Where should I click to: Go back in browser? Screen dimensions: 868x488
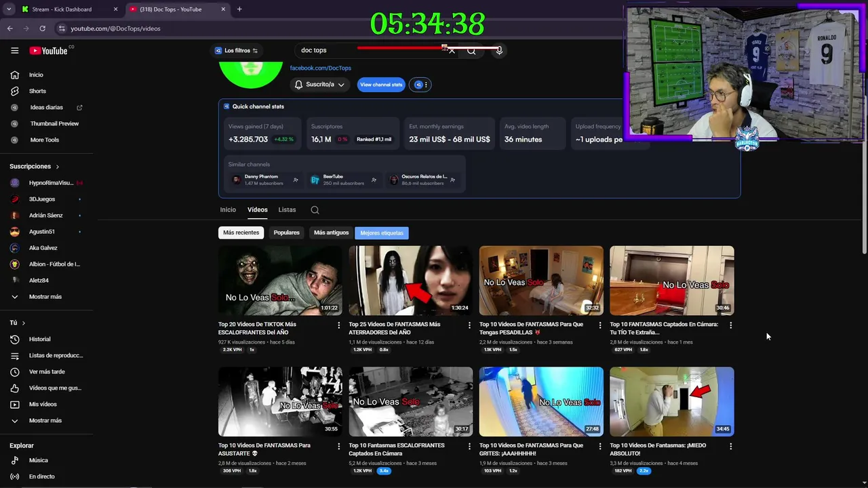tap(9, 28)
